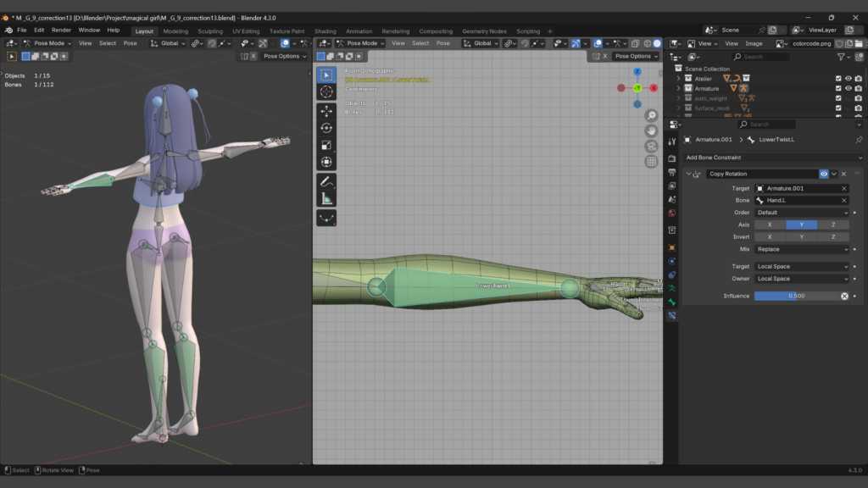Toggle Y axis in Copy Rotation Axis row
The image size is (868, 488).
pyautogui.click(x=801, y=225)
